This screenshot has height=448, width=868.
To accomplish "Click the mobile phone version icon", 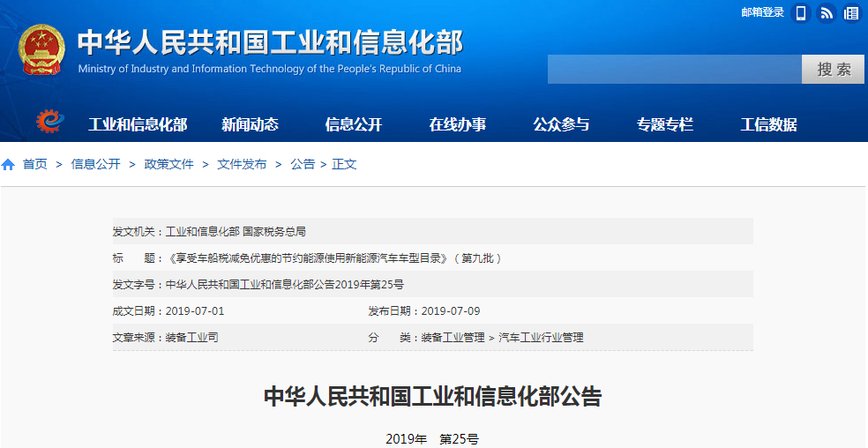I will [x=801, y=13].
